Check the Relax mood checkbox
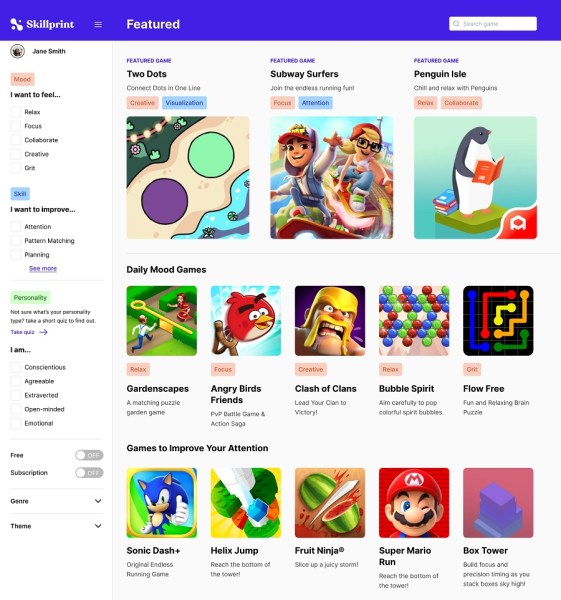 [16, 112]
